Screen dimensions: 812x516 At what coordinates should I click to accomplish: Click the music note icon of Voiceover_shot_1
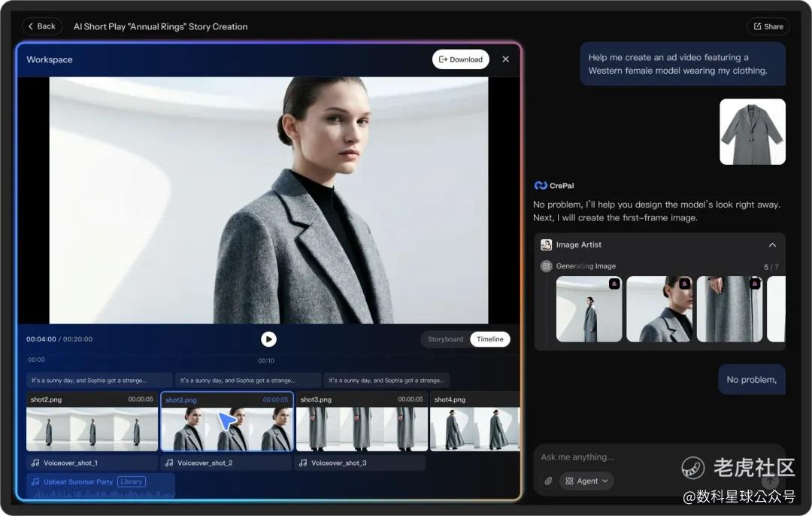(x=35, y=463)
